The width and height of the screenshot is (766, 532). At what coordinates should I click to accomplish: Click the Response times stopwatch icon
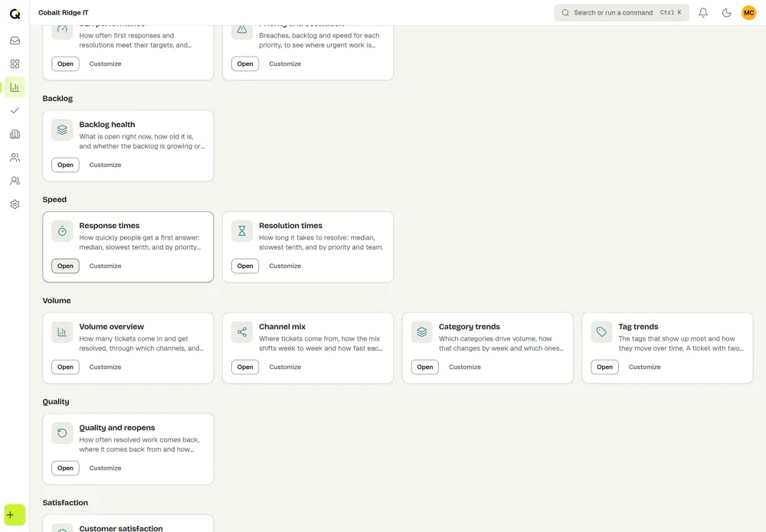click(62, 231)
